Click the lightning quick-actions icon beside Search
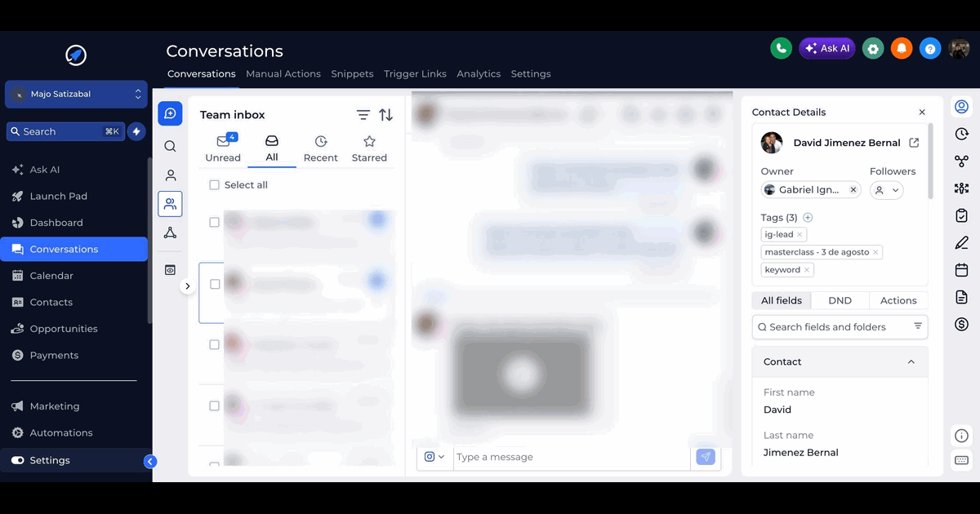Screen dimensions: 980x514 point(136,131)
